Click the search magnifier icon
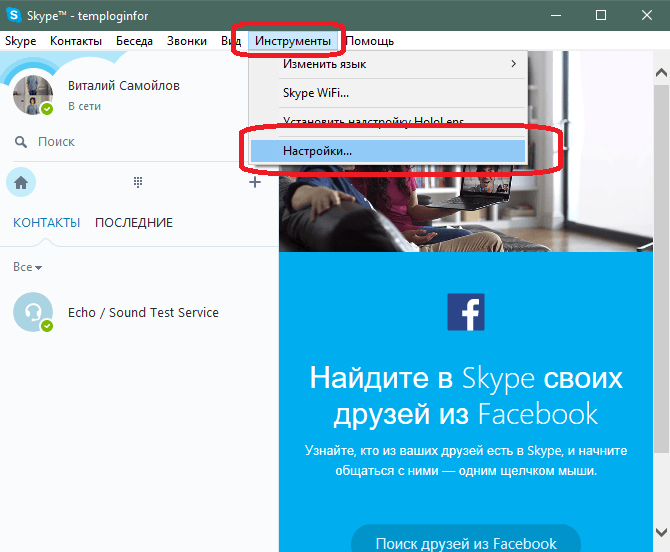Screen dimensions: 670x552 21,142
